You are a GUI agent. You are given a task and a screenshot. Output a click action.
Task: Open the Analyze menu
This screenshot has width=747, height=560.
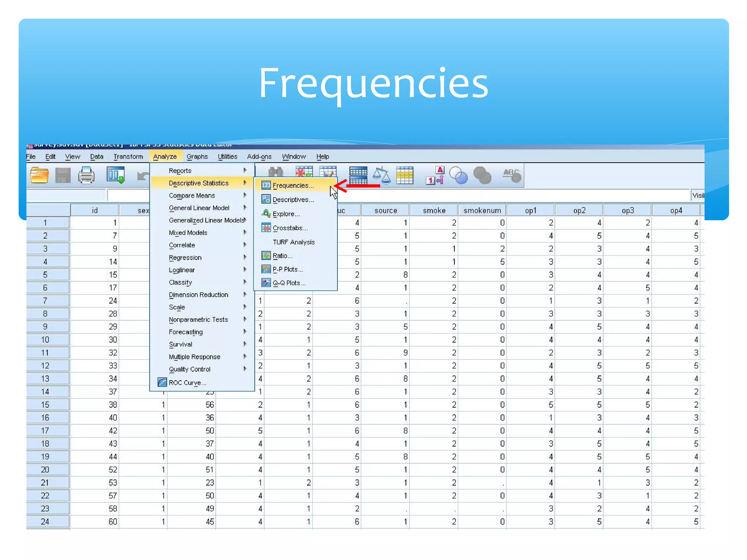coord(165,156)
